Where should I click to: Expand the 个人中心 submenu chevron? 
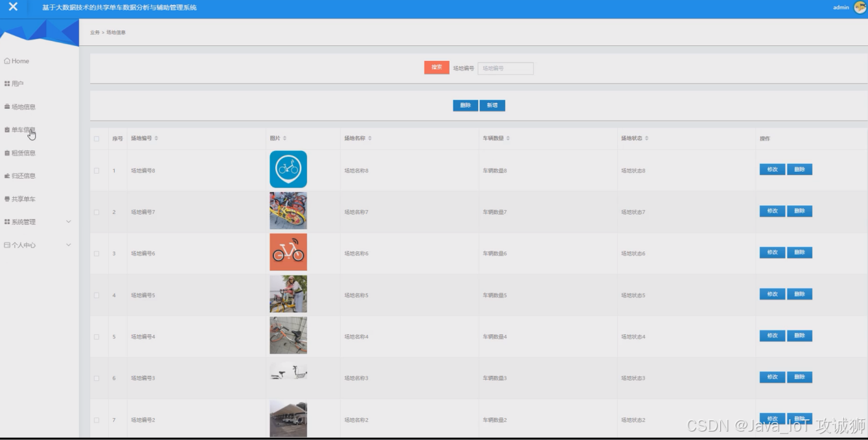pyautogui.click(x=69, y=245)
